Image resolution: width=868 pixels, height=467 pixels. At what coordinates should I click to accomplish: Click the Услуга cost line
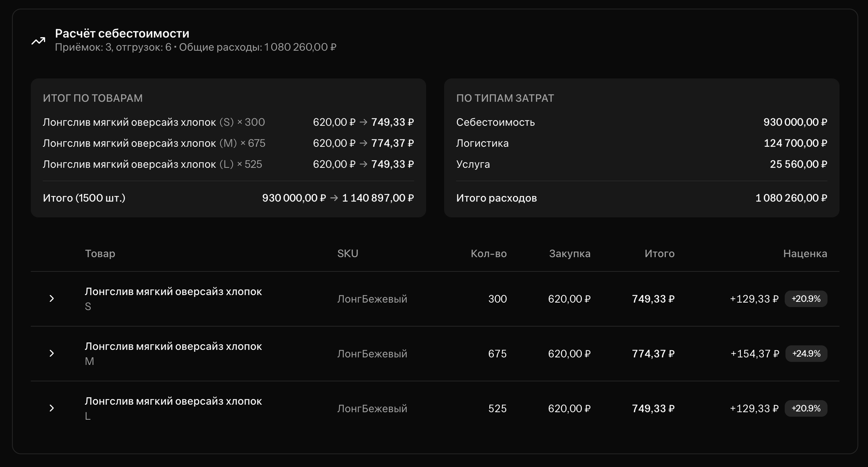(473, 164)
